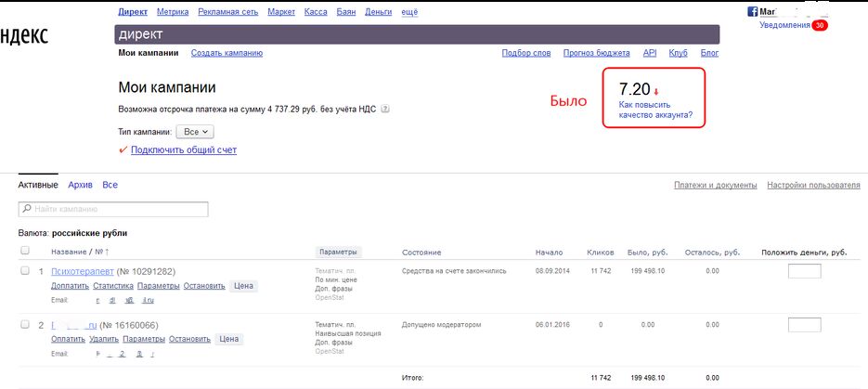Viewport: 868px width, 389px height.
Task: Click Остановить for campaign № 16160066
Action: [x=190, y=339]
